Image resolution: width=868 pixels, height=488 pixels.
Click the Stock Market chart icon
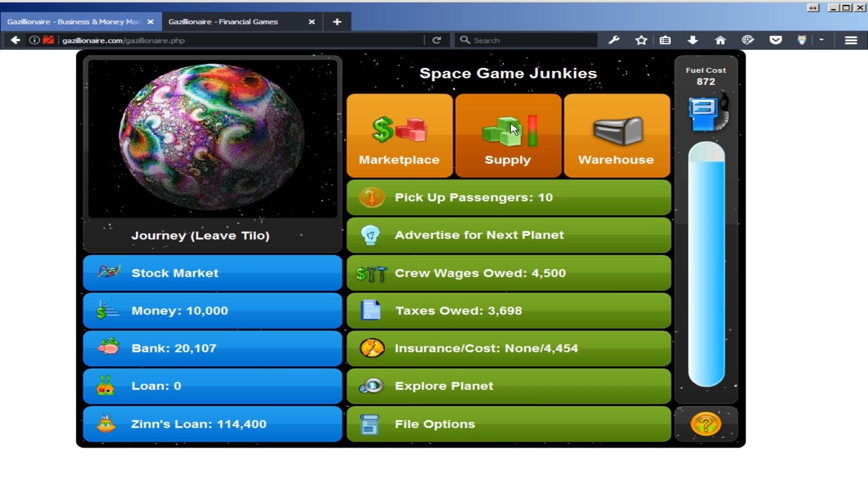(x=109, y=272)
